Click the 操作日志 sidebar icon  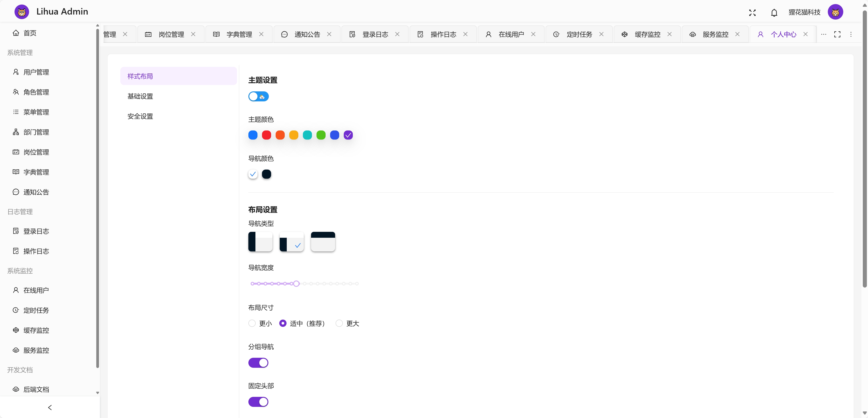pos(16,251)
